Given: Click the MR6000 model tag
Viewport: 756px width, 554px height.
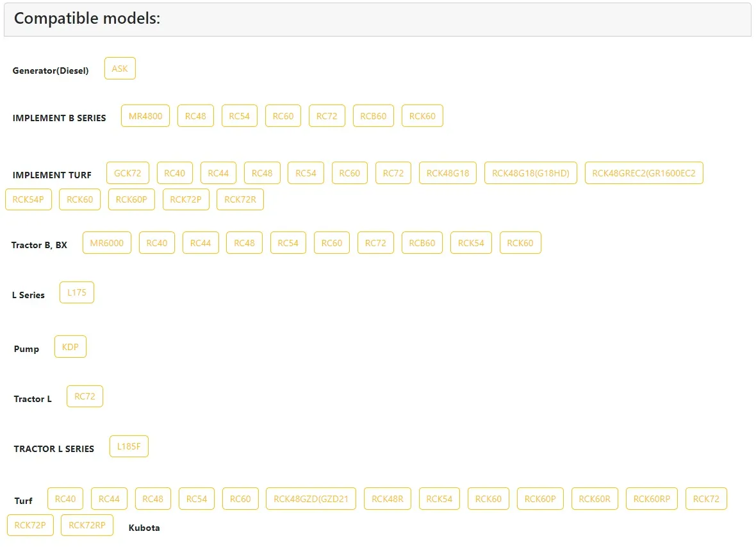Looking at the screenshot, I should [x=107, y=243].
